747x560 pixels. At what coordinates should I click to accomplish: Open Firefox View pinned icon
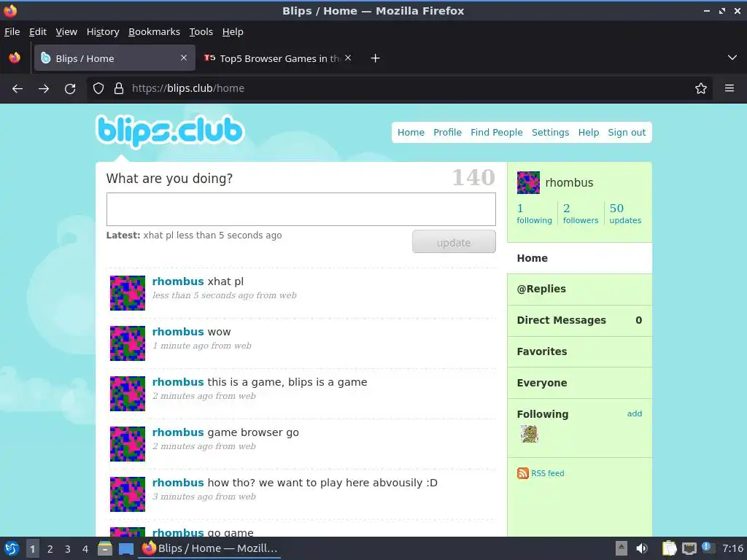tap(15, 58)
